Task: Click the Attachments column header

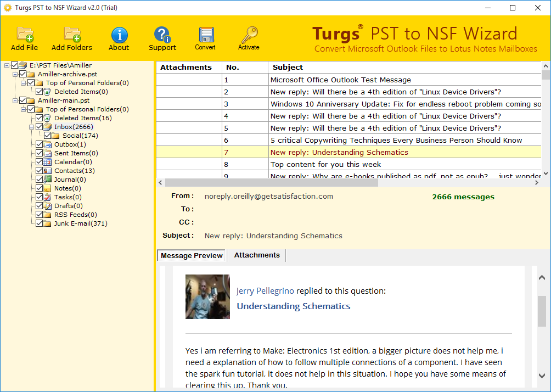Action: 189,67
